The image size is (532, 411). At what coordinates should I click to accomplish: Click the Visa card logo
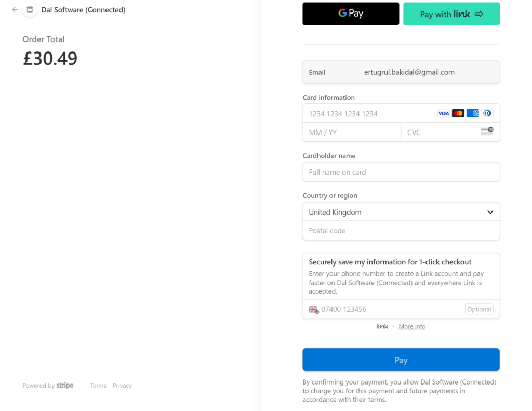(443, 113)
